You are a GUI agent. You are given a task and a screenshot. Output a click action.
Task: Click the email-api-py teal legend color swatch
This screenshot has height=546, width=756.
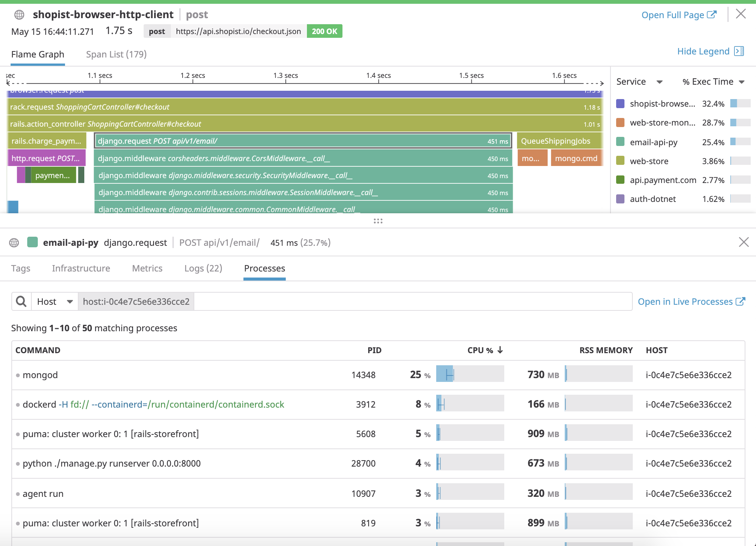point(620,142)
